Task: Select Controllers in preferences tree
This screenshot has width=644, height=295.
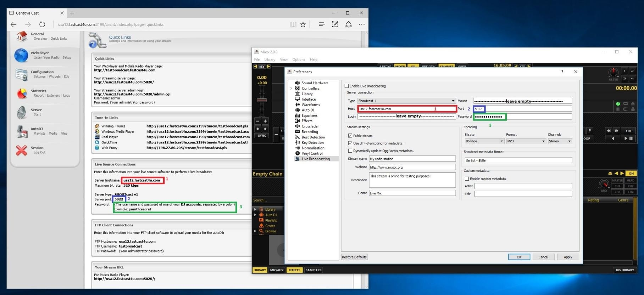Action: click(x=310, y=89)
